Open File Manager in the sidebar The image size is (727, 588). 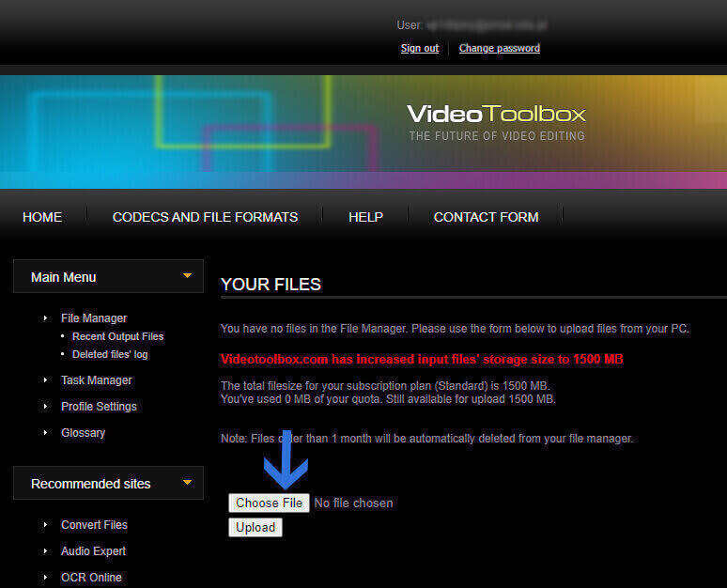coord(94,318)
